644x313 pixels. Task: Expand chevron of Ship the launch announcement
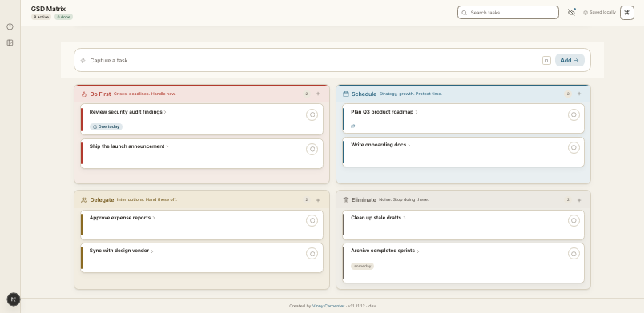point(167,146)
